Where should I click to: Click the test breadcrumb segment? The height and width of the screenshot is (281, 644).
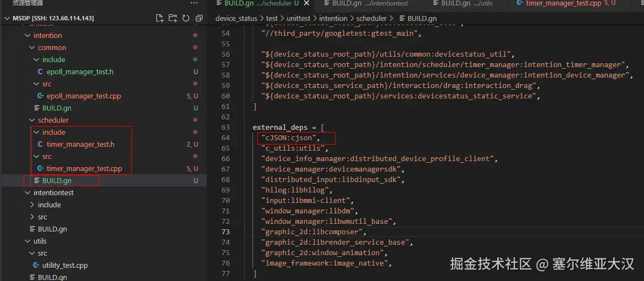coord(271,19)
